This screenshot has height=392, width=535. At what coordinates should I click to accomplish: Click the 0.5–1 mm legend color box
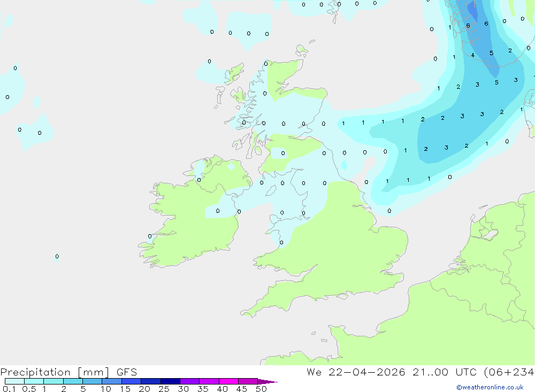34,381
